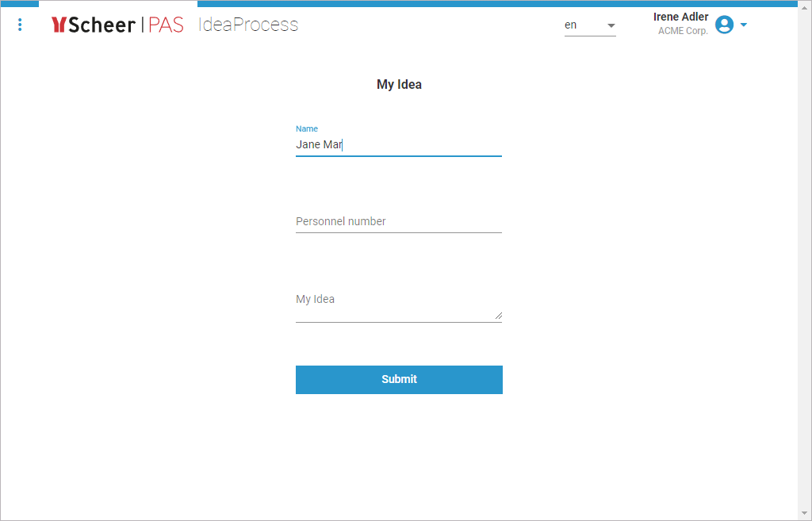Click the Irene Adler username
812x521 pixels.
tap(680, 17)
